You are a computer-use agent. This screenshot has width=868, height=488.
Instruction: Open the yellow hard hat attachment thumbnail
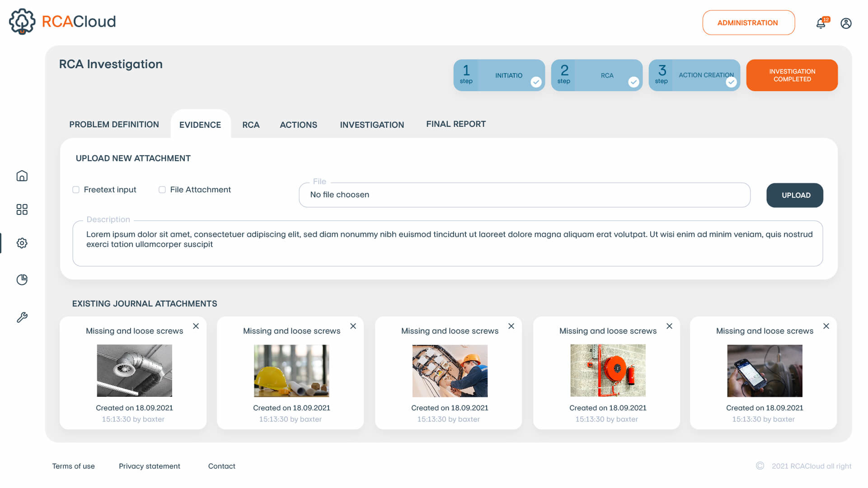coord(291,371)
